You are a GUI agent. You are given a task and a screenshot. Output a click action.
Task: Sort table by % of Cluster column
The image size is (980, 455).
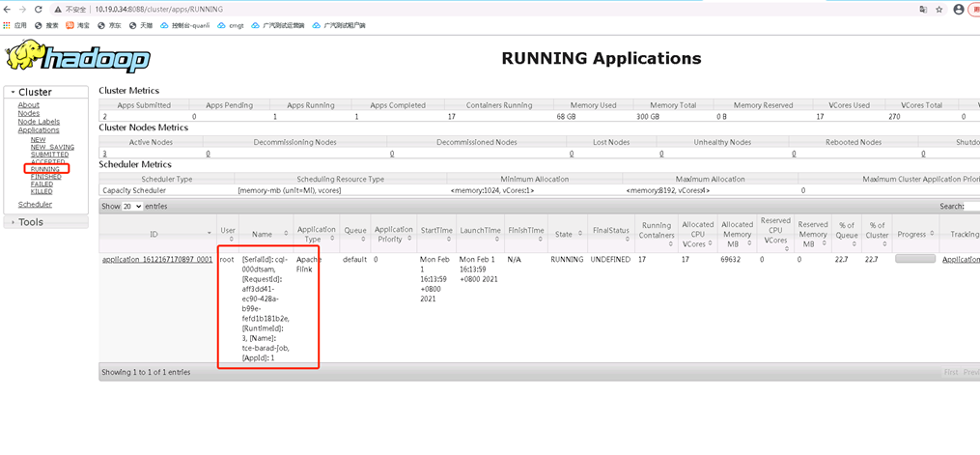point(877,234)
